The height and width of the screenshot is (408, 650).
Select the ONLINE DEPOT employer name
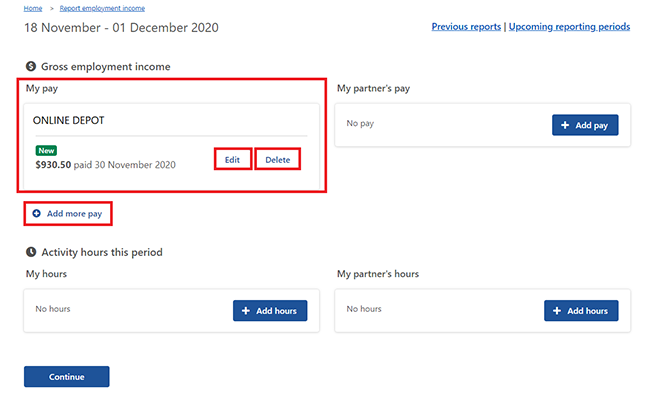pos(69,120)
